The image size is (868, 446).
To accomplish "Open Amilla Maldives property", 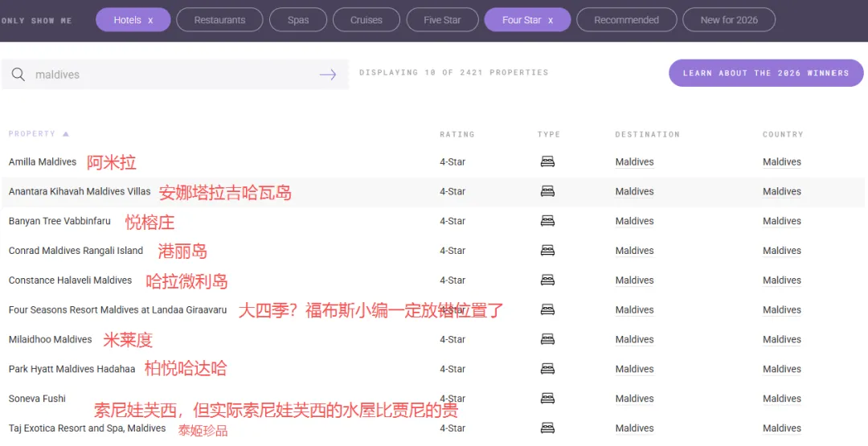I will pyautogui.click(x=43, y=162).
